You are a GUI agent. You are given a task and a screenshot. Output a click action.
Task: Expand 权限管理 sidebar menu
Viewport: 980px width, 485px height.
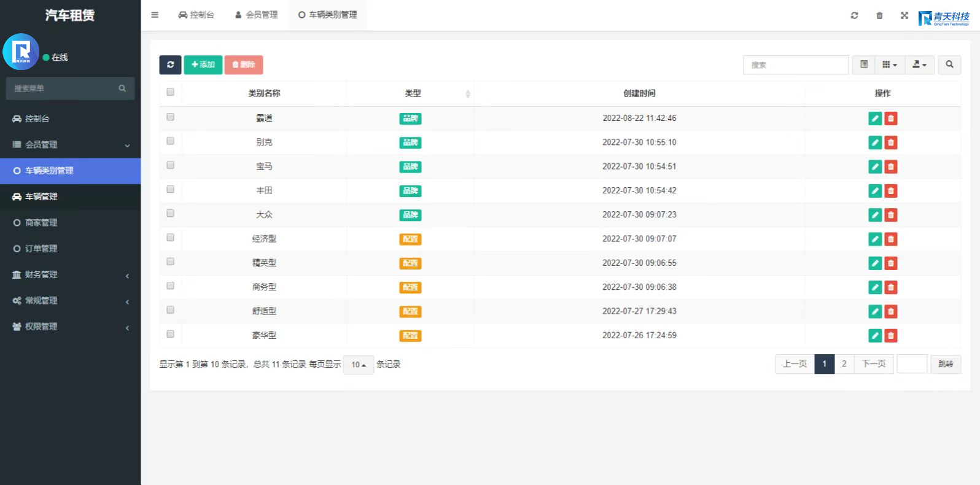point(70,327)
